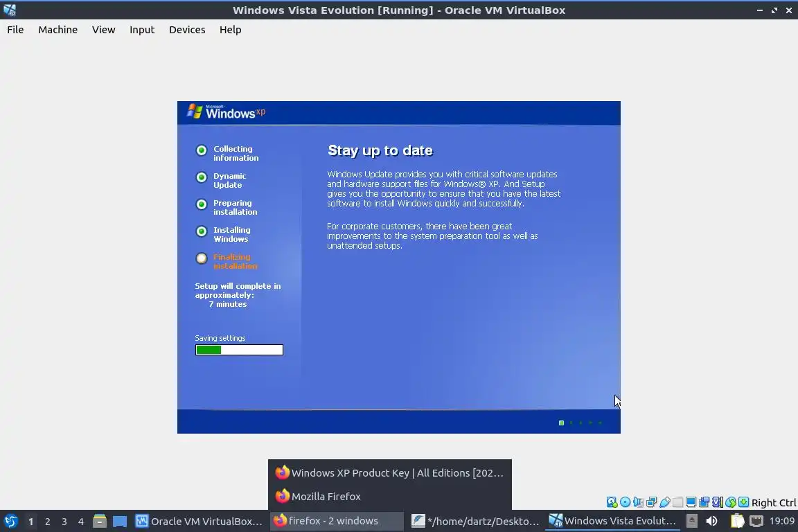This screenshot has height=532, width=798.
Task: Click the Saving settings progress bar
Action: tap(239, 350)
